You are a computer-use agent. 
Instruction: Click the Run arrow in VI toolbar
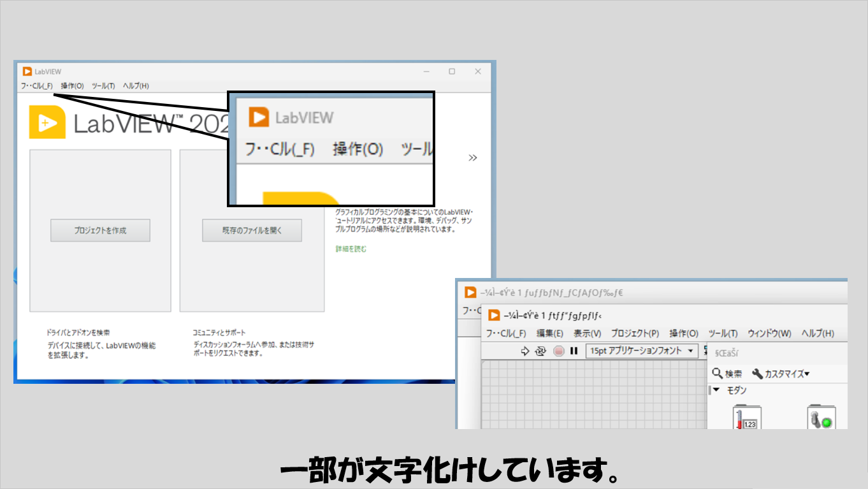(525, 351)
